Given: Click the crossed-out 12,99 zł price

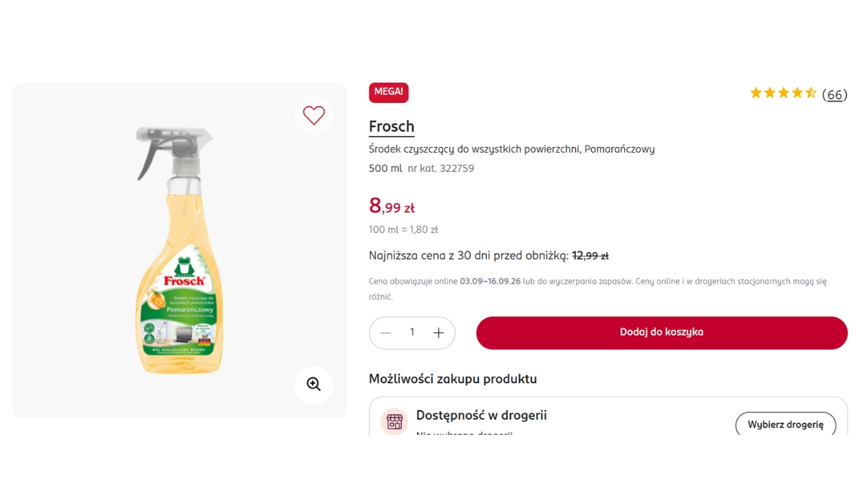Looking at the screenshot, I should coord(590,256).
